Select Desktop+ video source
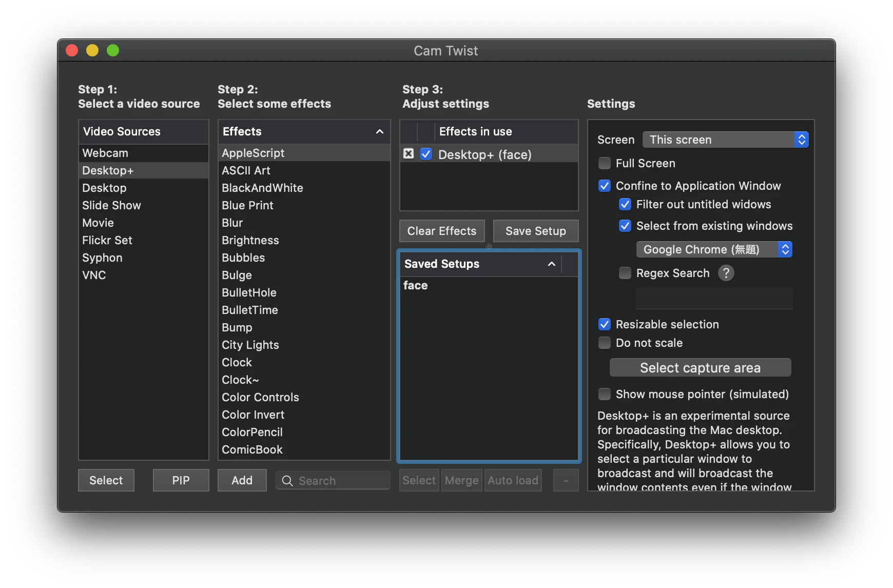Screen dimensions: 893x588 pyautogui.click(x=144, y=170)
